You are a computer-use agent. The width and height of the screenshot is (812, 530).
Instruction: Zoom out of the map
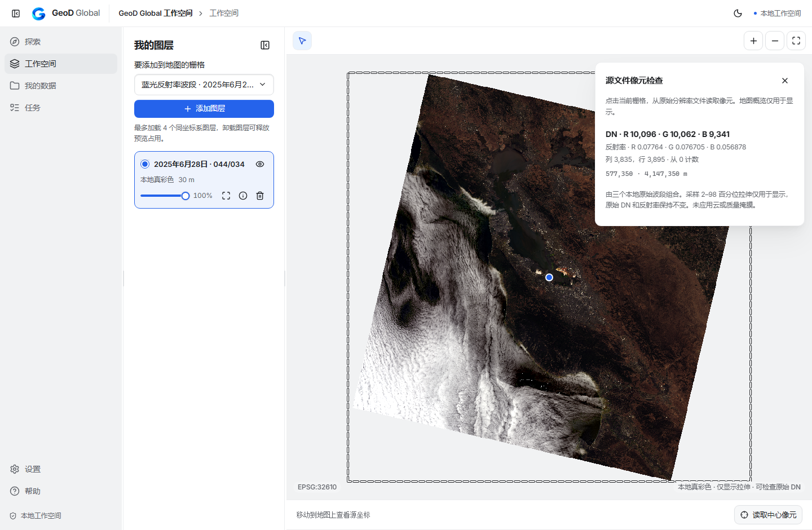[x=775, y=41]
